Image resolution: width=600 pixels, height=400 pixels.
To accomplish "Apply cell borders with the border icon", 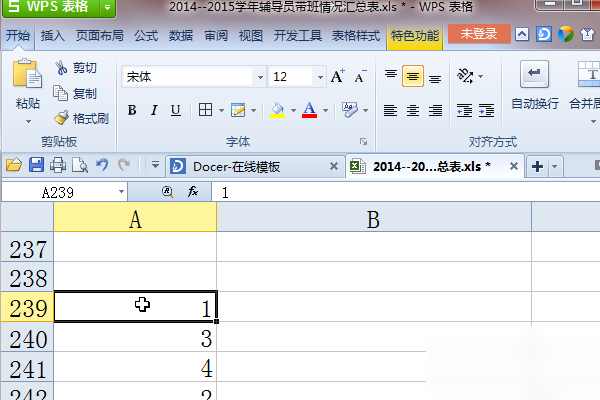I will click(x=205, y=110).
